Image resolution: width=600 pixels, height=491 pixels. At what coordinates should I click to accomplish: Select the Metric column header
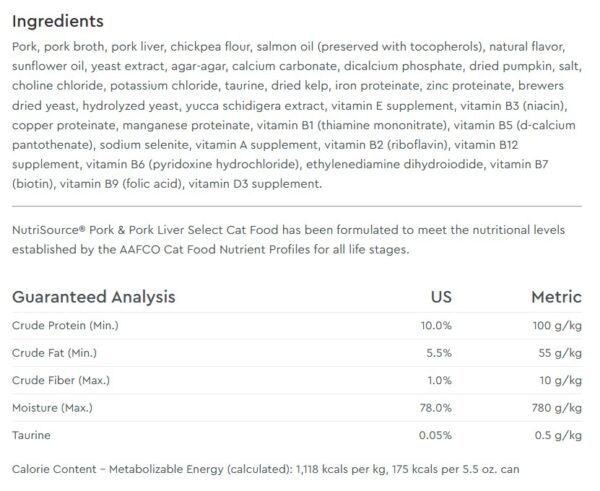[556, 297]
